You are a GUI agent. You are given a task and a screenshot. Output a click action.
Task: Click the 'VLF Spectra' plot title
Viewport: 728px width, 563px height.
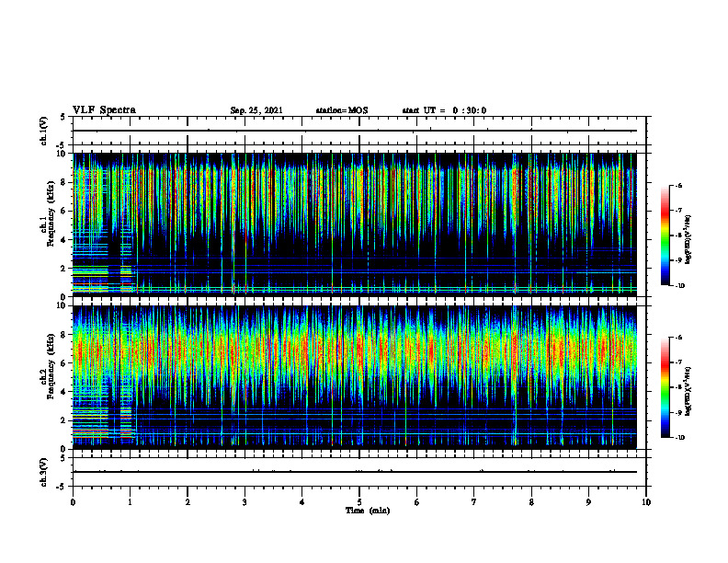[104, 110]
